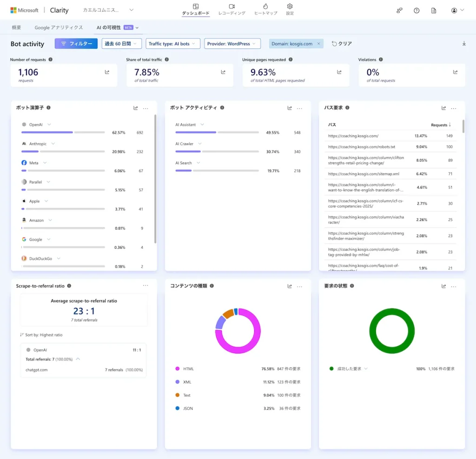Screen dimensions: 476x459
Task: Open the 設定 tab
Action: click(290, 9)
